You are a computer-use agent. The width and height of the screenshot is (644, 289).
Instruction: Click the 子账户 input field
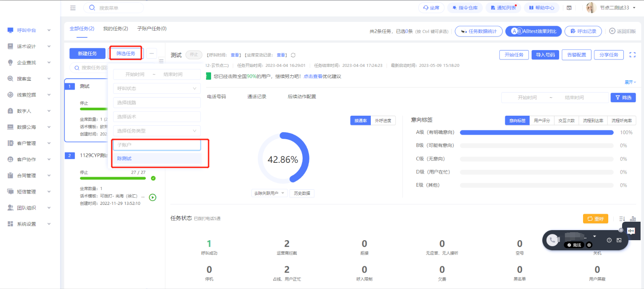pyautogui.click(x=157, y=145)
